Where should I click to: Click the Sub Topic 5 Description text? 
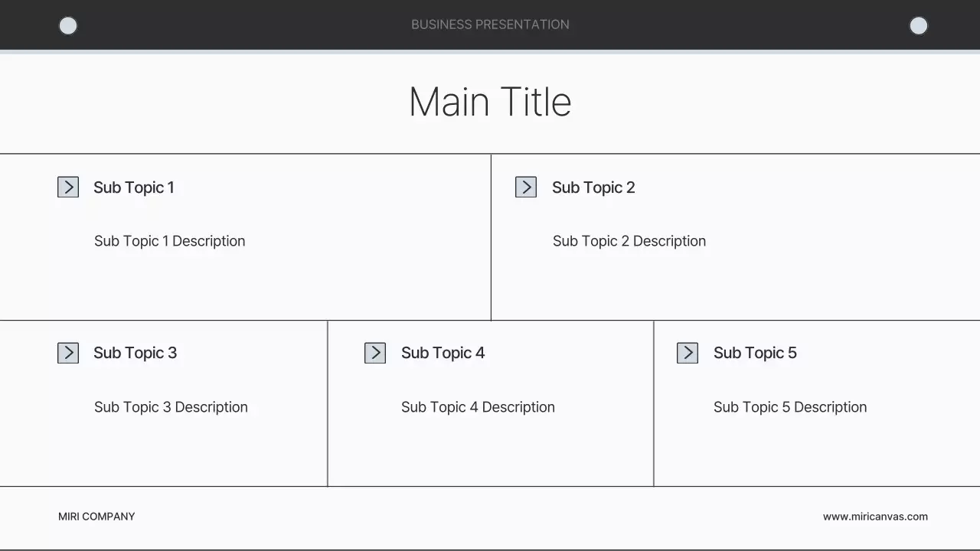click(790, 407)
